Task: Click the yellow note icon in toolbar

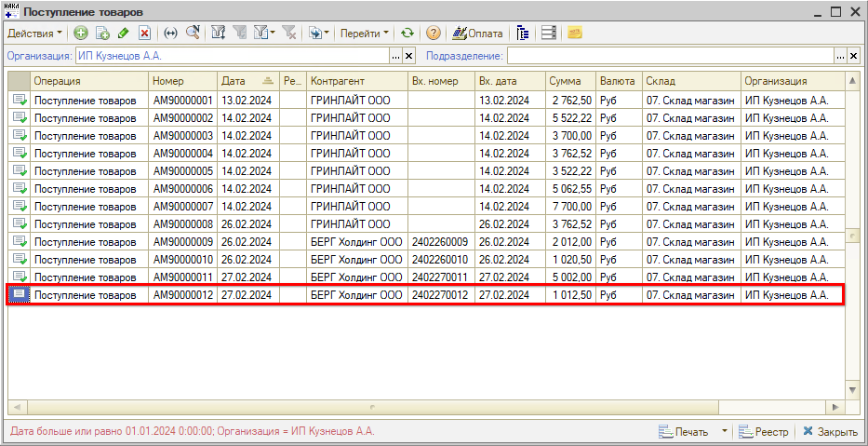Action: (575, 34)
